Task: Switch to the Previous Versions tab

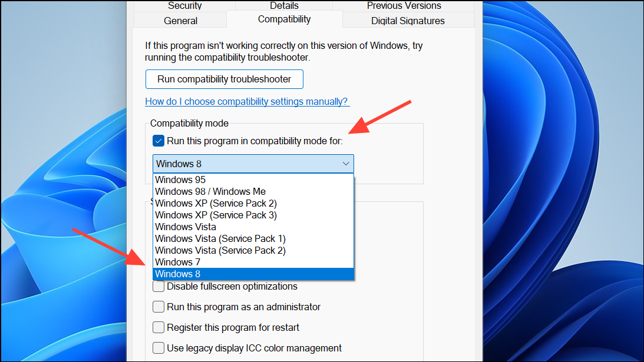Action: tap(403, 6)
